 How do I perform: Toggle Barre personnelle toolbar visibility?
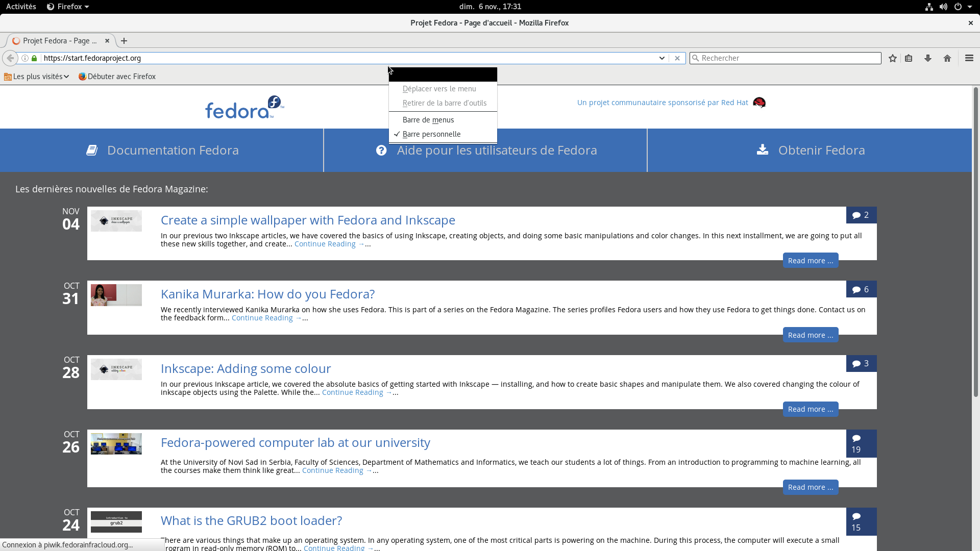click(x=431, y=134)
